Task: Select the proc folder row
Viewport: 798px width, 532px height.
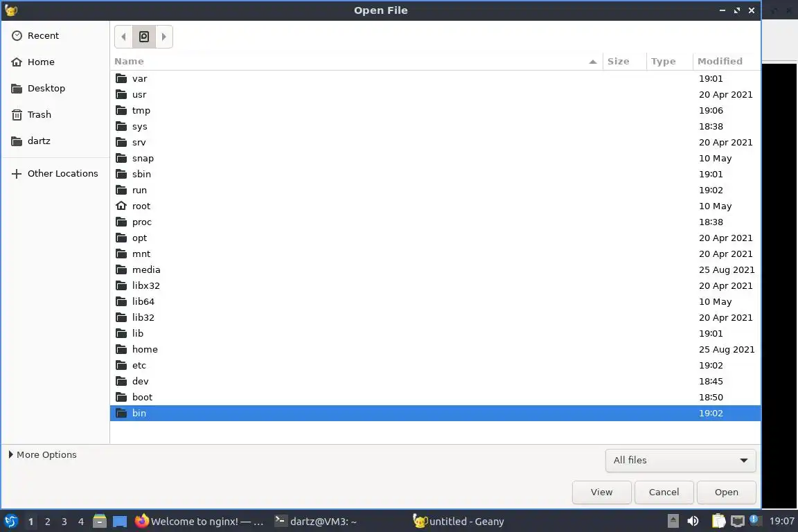Action: pyautogui.click(x=435, y=222)
